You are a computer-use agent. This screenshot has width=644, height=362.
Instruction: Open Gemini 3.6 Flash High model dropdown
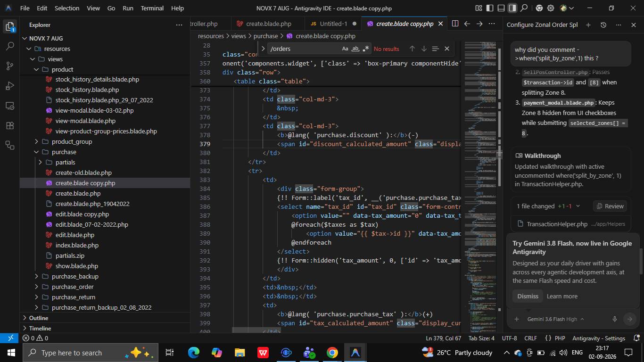[555, 319]
